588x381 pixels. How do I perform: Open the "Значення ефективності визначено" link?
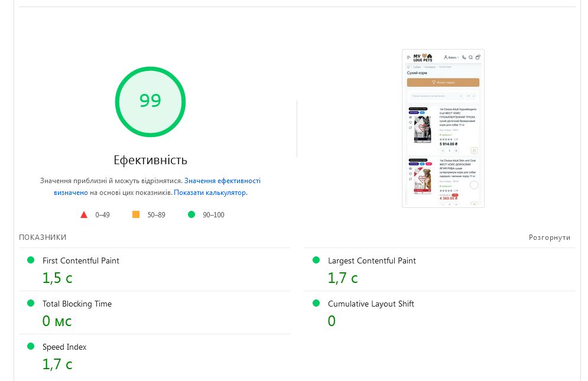click(x=222, y=181)
